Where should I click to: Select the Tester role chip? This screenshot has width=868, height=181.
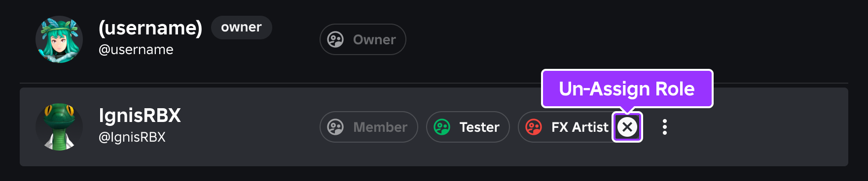pyautogui.click(x=468, y=127)
